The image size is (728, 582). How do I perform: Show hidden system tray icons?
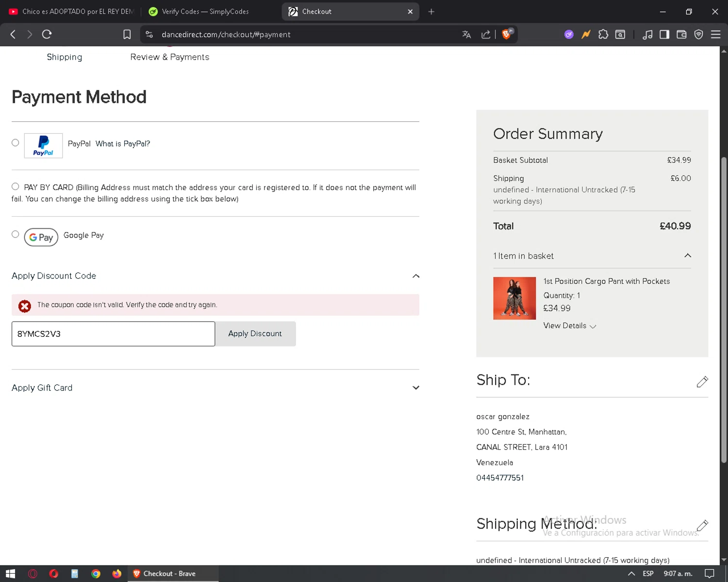[631, 574]
